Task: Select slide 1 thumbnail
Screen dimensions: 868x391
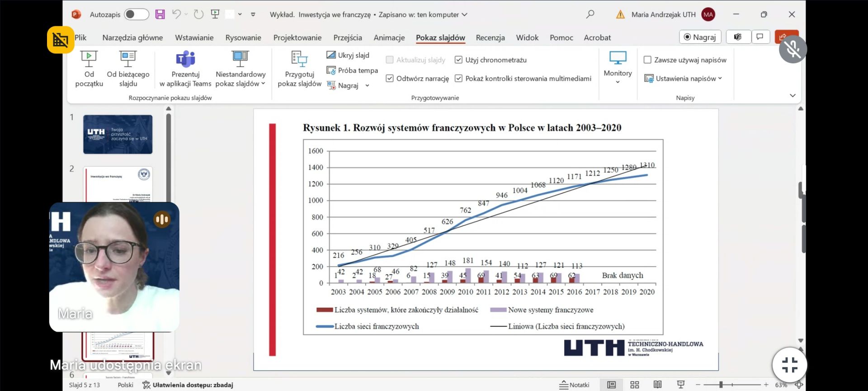Action: [x=118, y=134]
